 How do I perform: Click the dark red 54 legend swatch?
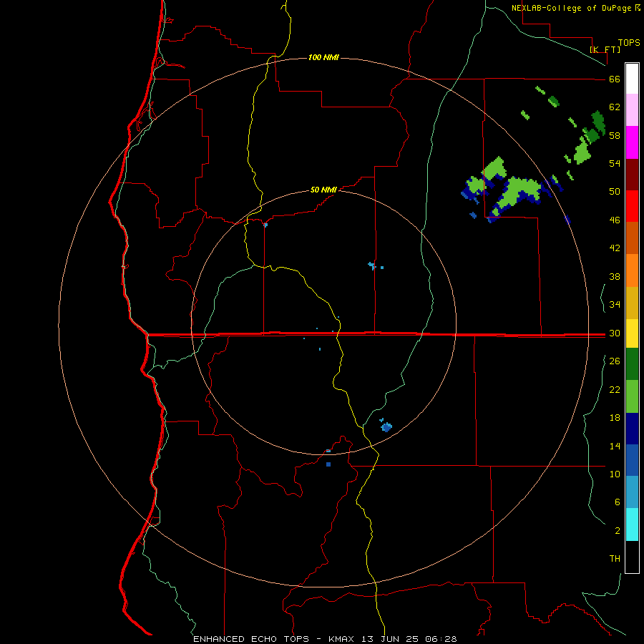632,174
